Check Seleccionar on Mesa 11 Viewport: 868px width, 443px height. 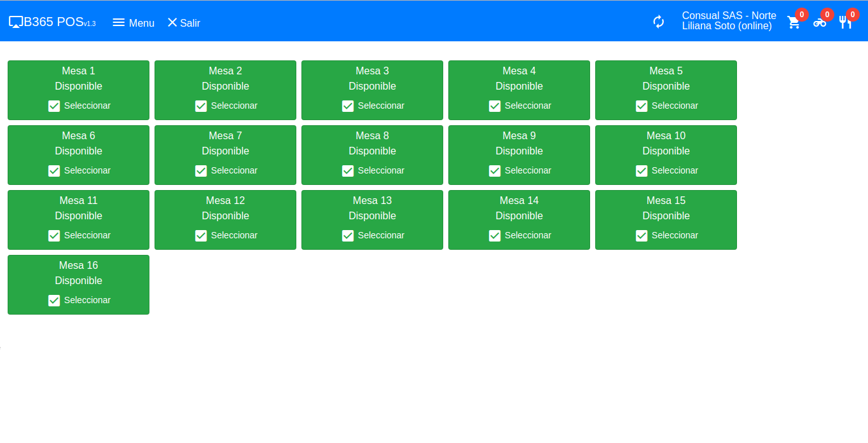click(79, 236)
